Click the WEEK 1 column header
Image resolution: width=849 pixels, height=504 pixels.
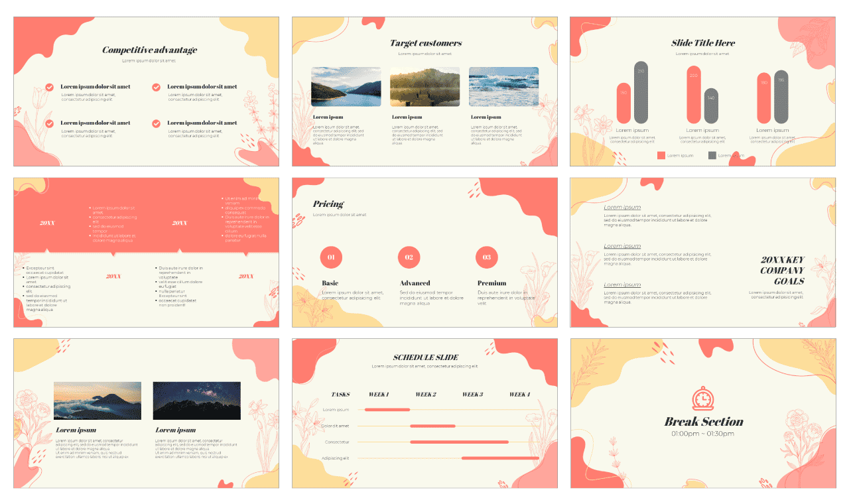click(378, 395)
